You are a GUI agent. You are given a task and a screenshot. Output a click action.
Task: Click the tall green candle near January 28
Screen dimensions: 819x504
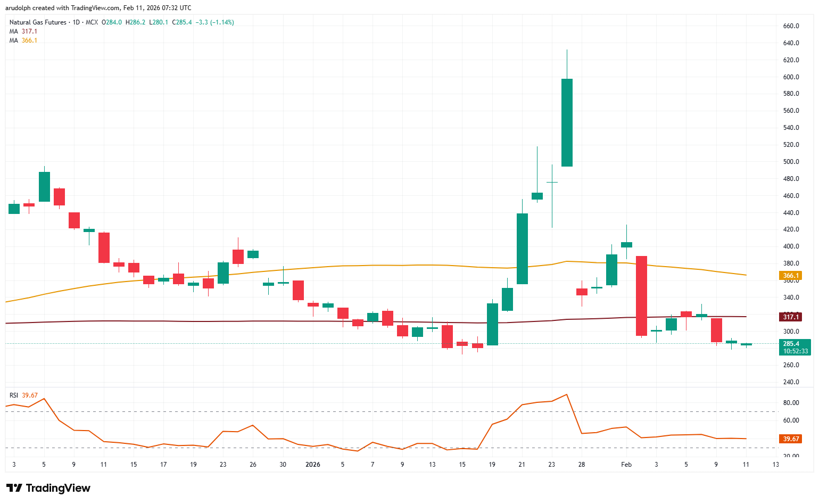point(567,122)
